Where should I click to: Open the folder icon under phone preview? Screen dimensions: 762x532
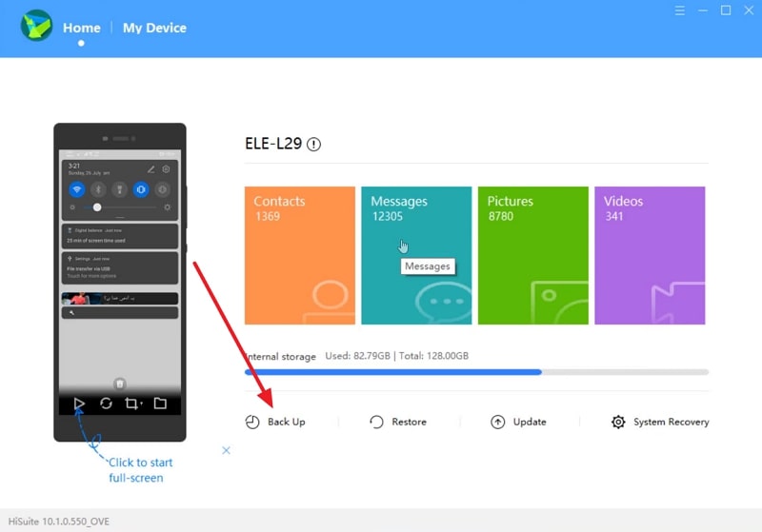click(x=160, y=404)
